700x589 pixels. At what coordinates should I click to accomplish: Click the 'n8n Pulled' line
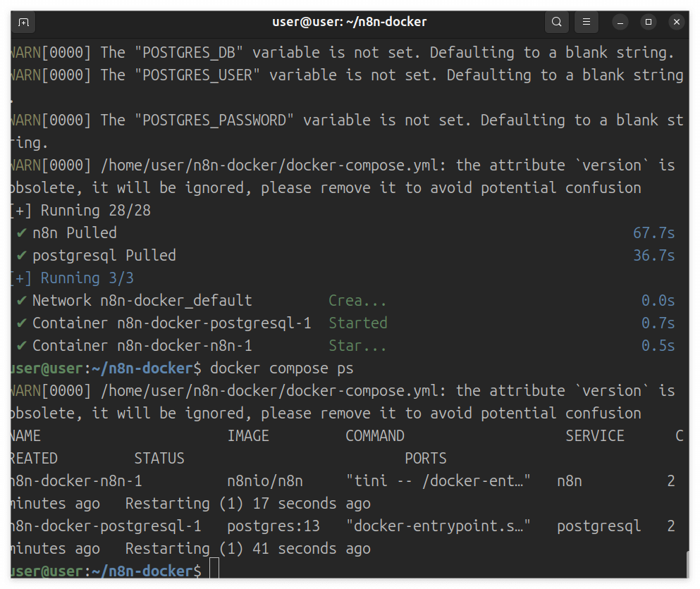coord(75,233)
